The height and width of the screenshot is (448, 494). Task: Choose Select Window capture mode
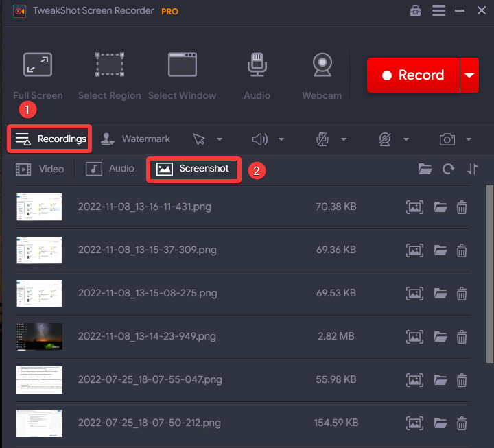(x=182, y=76)
